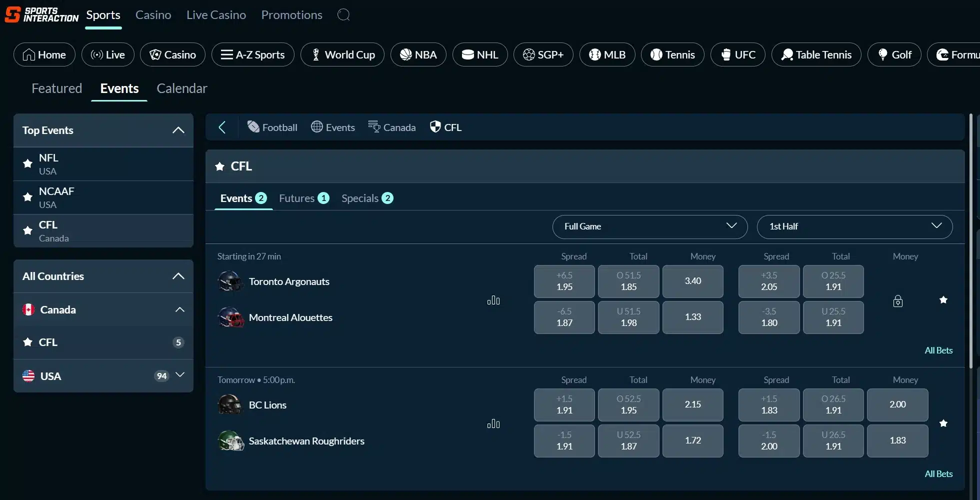This screenshot has height=500, width=980.
Task: Select Saskatchewan Roughriders team name
Action: point(306,441)
